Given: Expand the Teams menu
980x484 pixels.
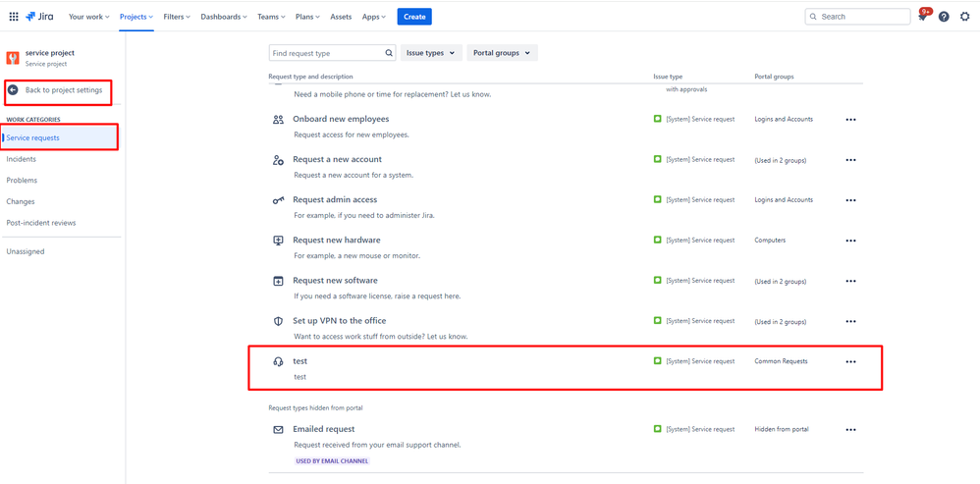Looking at the screenshot, I should (x=271, y=17).
